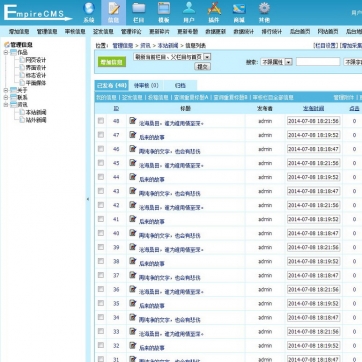This screenshot has height=362, width=362.
Task: Tick the checkbox for row ID 46
Action: tap(101, 149)
